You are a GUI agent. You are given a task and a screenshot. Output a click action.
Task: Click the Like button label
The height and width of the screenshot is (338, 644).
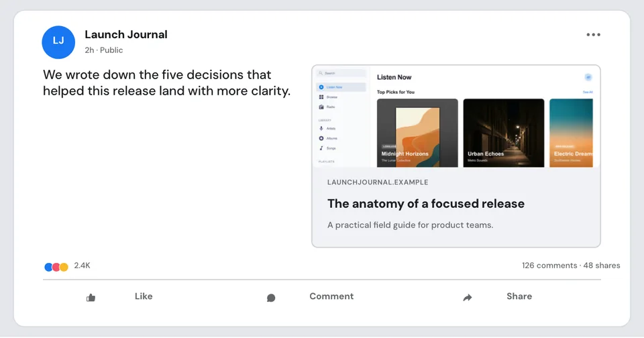click(144, 296)
